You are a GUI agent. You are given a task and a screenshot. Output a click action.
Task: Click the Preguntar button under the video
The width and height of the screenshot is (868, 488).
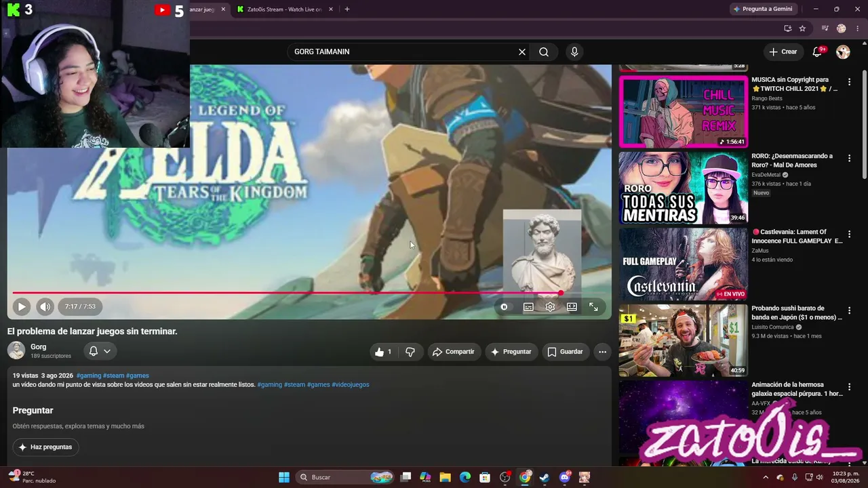point(511,352)
